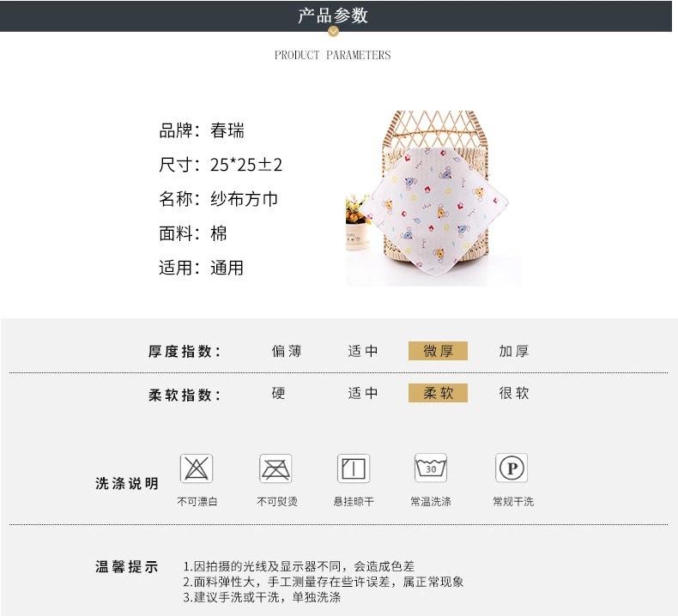Click the PRODUCT PARAMETERS subtitle
This screenshot has width=678, height=616.
coord(332,55)
